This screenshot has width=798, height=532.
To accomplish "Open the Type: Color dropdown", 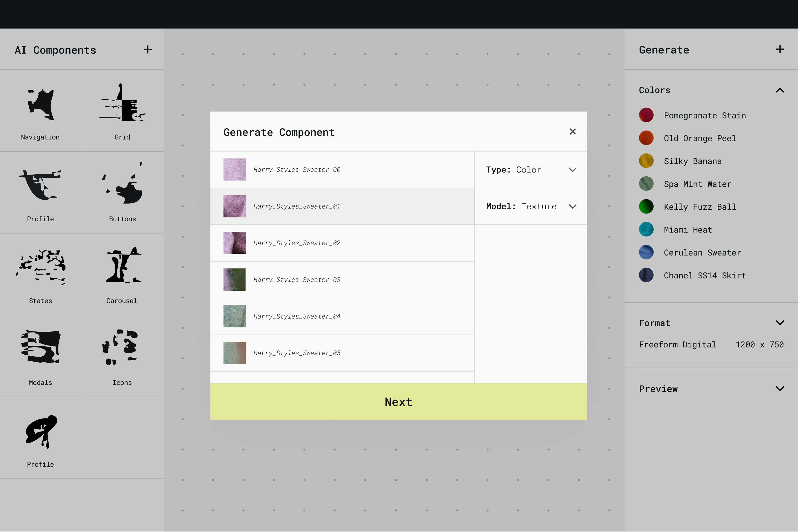I will point(531,170).
